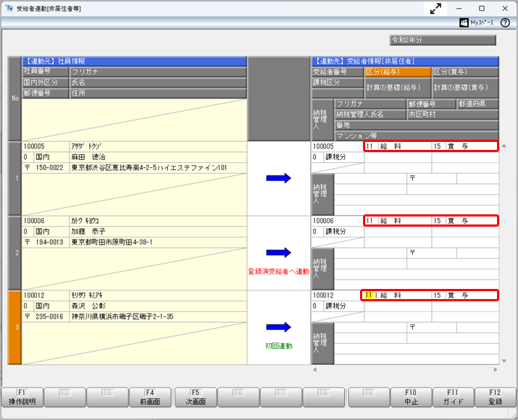
Task: Click postal code 235-0016
Action: (x=49, y=316)
